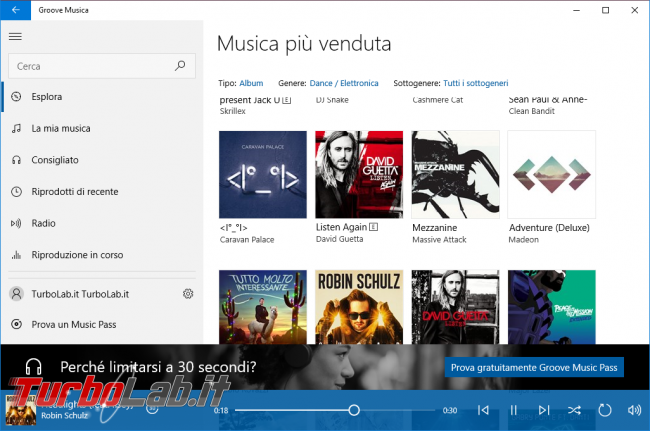Click the Listen Again title
650x431 pixels.
pos(341,227)
